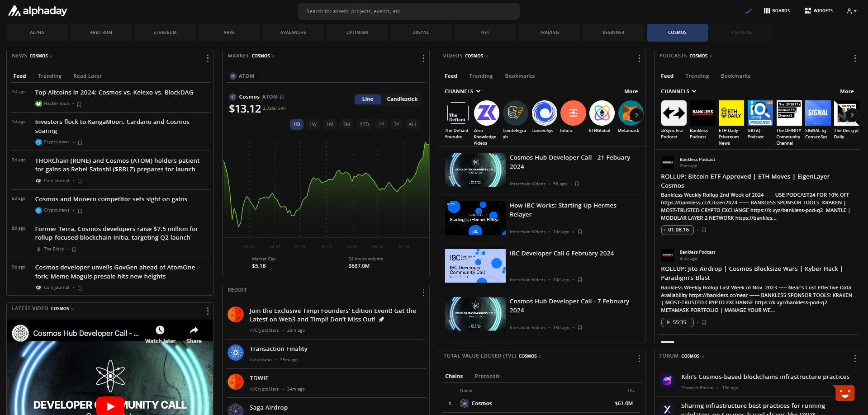Click Watch later on Latest Video
This screenshot has width=868, height=415.
pos(160,335)
